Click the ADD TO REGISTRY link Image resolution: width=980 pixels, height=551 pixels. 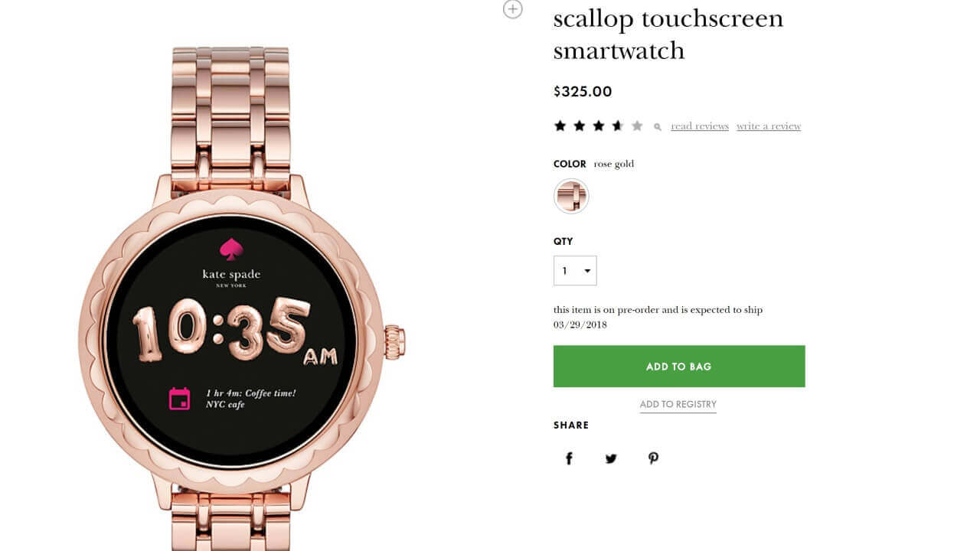pos(678,404)
